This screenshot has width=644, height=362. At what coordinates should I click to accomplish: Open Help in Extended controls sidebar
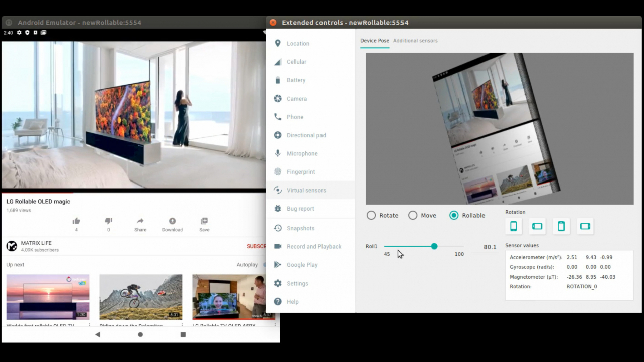(310, 302)
